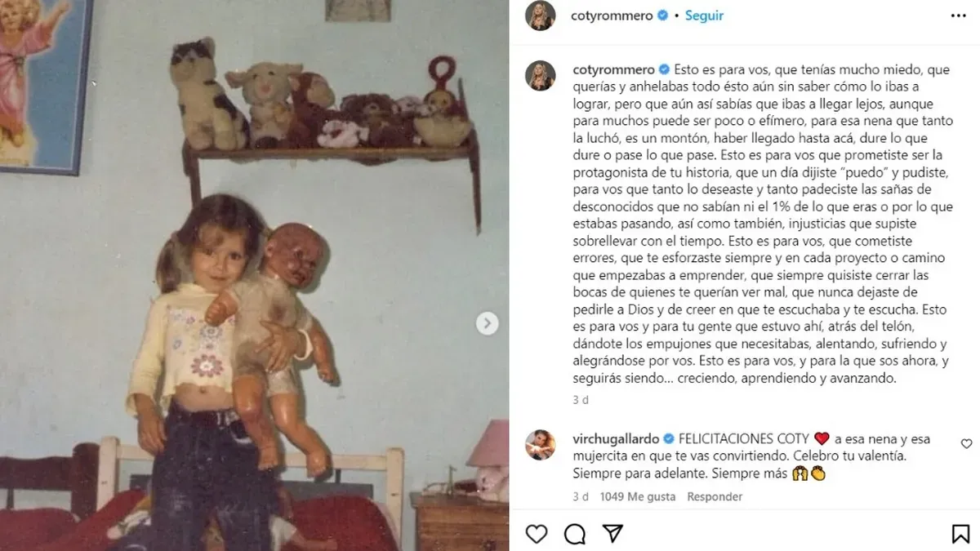
Task: Click verified badge next to header username
Action: 663,16
